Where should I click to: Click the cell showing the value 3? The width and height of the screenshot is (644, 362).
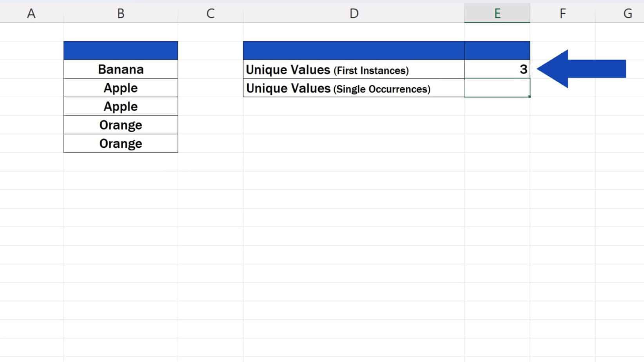[x=497, y=69]
